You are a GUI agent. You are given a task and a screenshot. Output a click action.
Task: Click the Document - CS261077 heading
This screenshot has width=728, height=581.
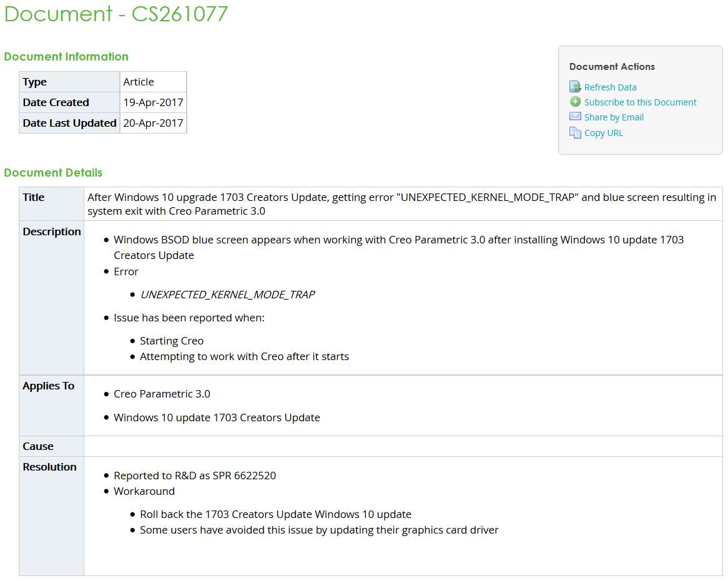[x=116, y=14]
